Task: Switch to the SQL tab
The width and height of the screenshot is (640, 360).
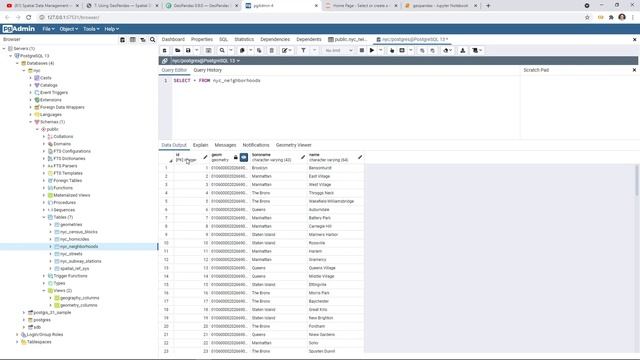Action: tap(223, 40)
